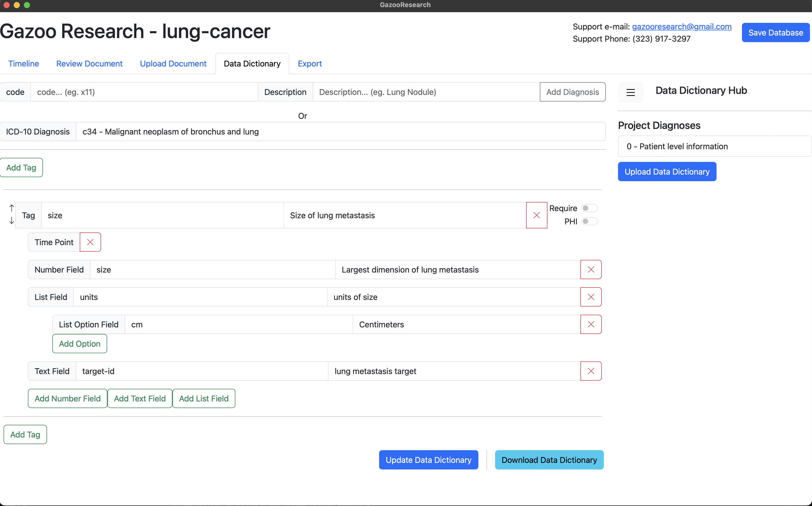812x506 pixels.
Task: Delete the Number Field size row
Action: 591,270
